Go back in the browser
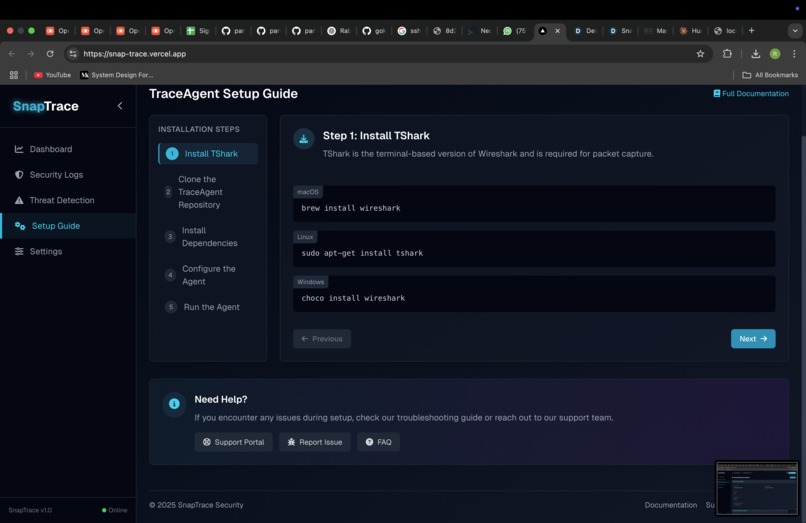Viewport: 806px width, 523px height. 12,54
